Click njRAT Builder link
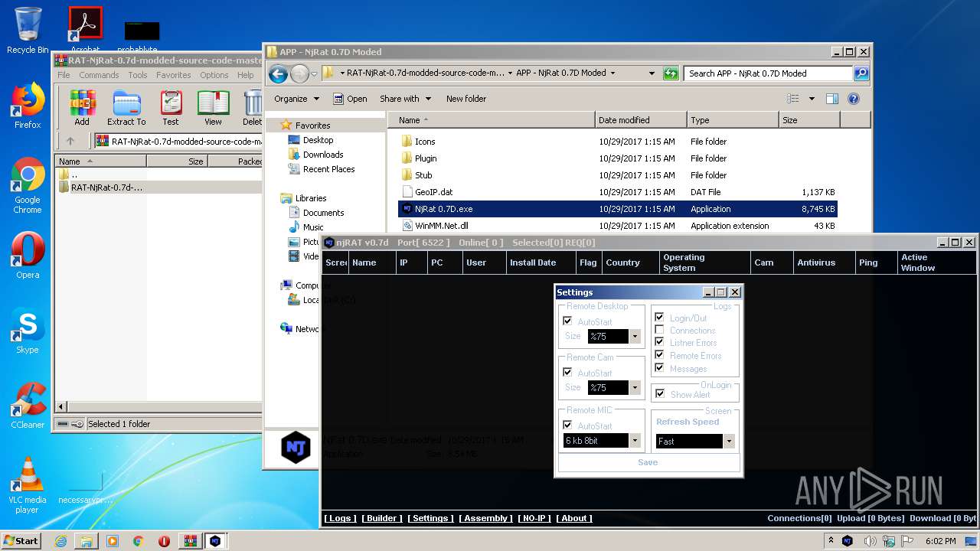The image size is (980, 551). pos(382,518)
